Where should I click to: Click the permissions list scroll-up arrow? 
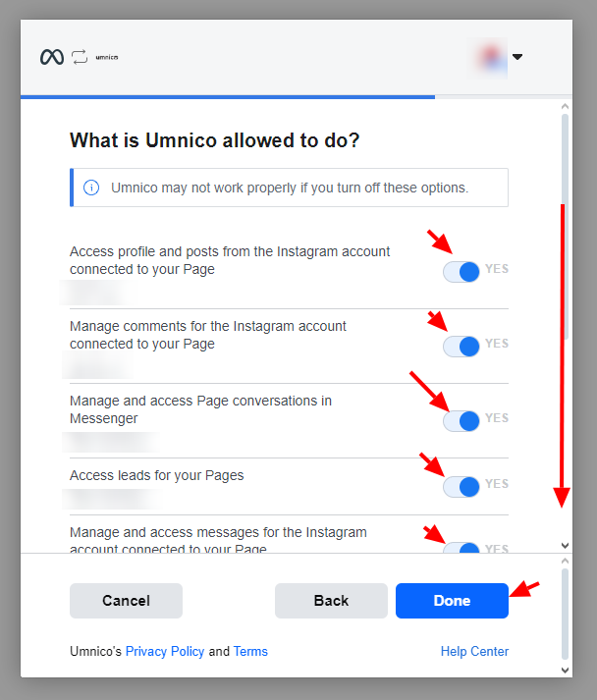(x=565, y=107)
